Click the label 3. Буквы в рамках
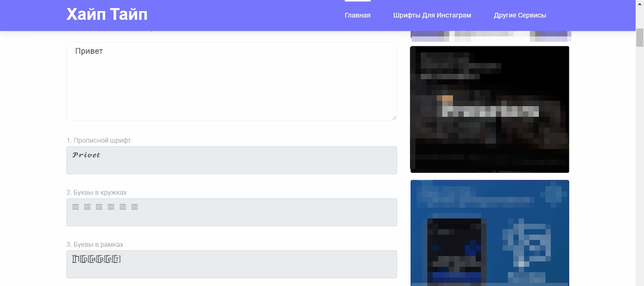This screenshot has height=286, width=644. 95,245
